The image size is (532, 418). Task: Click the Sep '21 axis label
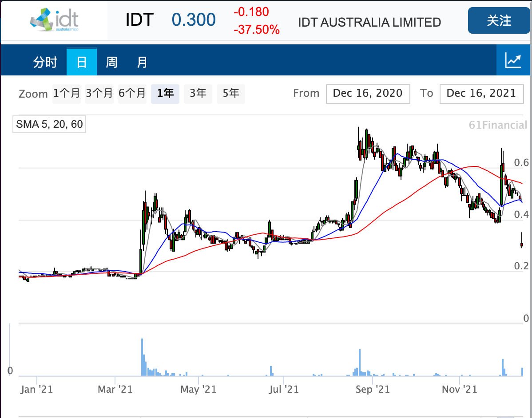point(373,389)
